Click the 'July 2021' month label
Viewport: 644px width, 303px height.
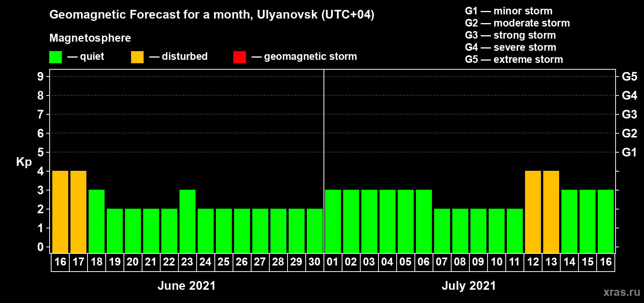tap(469, 286)
